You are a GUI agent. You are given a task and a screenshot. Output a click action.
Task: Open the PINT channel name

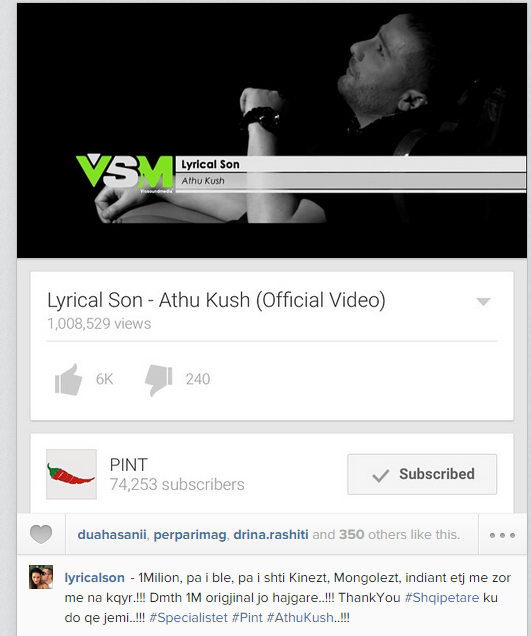pos(129,464)
